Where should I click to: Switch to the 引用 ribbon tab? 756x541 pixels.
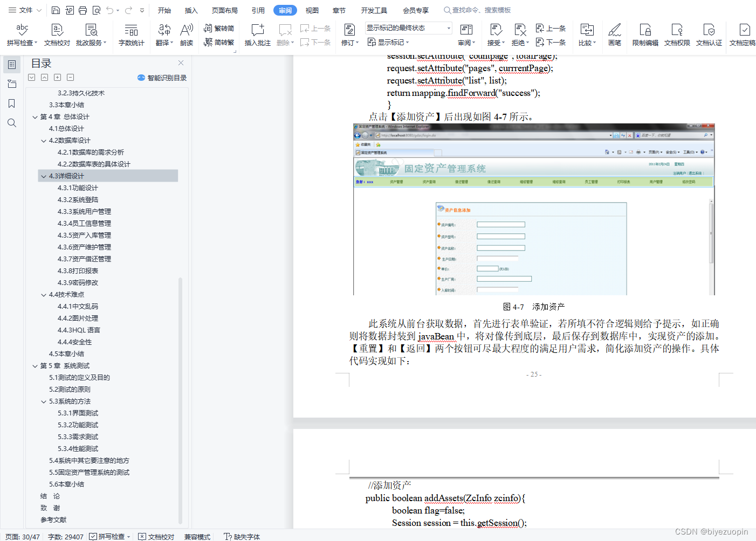point(258,10)
